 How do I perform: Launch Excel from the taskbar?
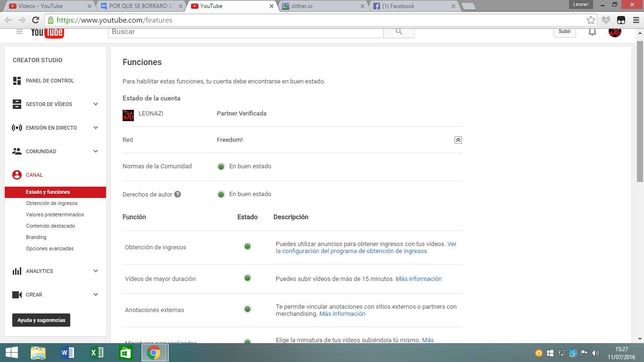pyautogui.click(x=97, y=353)
